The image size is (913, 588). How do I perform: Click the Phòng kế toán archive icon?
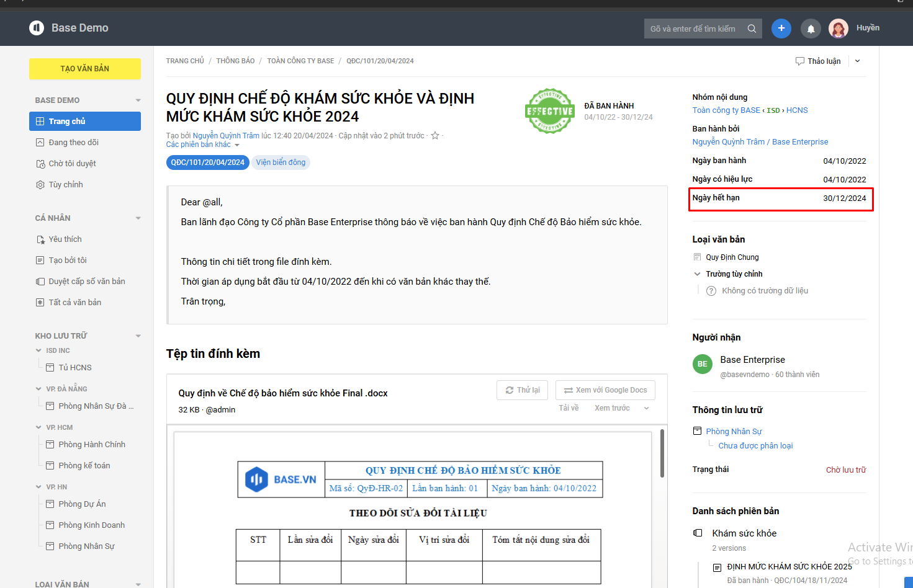click(x=50, y=466)
